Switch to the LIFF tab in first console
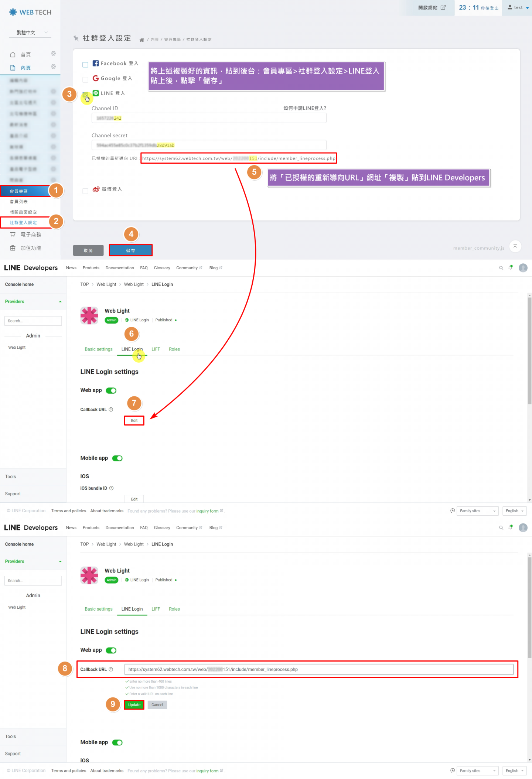Screen dimensions: 532x779 coord(156,349)
